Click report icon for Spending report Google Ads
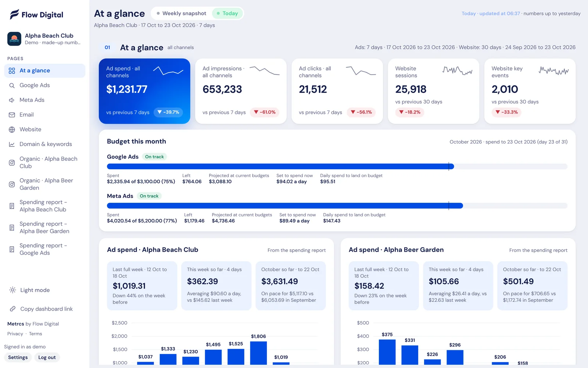 pyautogui.click(x=12, y=250)
